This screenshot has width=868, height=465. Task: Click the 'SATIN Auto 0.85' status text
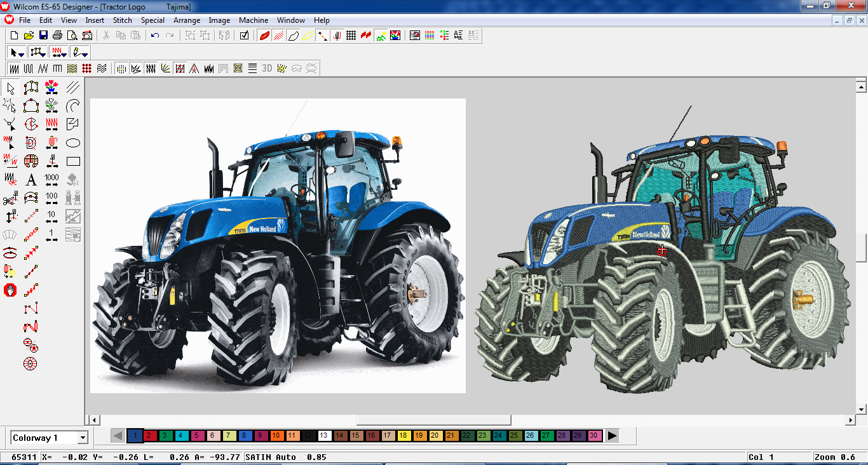pos(286,457)
